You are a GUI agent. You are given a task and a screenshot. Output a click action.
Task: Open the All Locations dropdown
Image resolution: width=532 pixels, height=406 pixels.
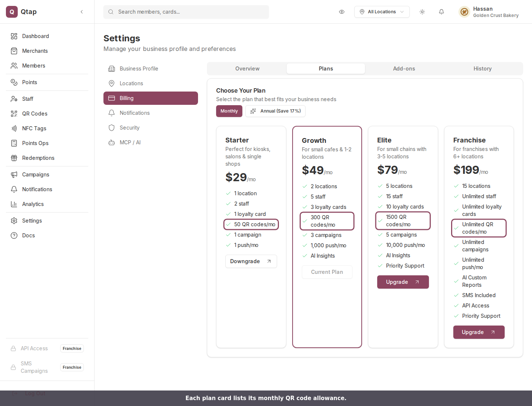[382, 12]
